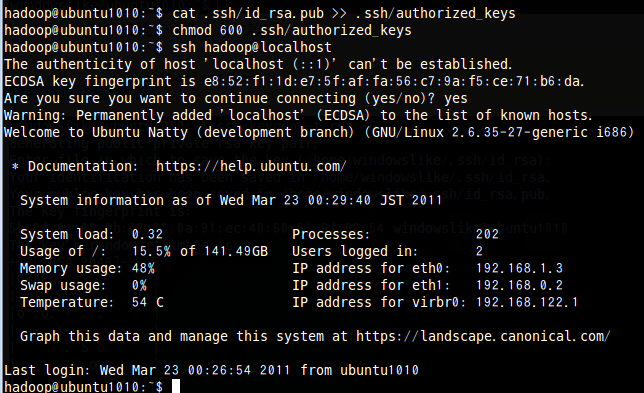Click the 'yes' answer after (yes/no)?
This screenshot has width=644, height=393.
455,99
